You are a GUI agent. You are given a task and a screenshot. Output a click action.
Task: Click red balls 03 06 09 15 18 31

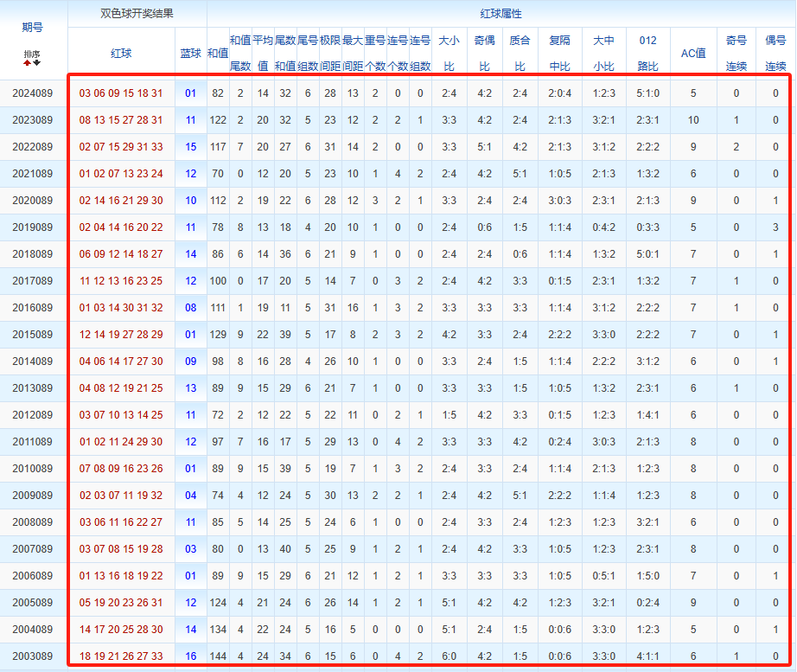tap(120, 93)
